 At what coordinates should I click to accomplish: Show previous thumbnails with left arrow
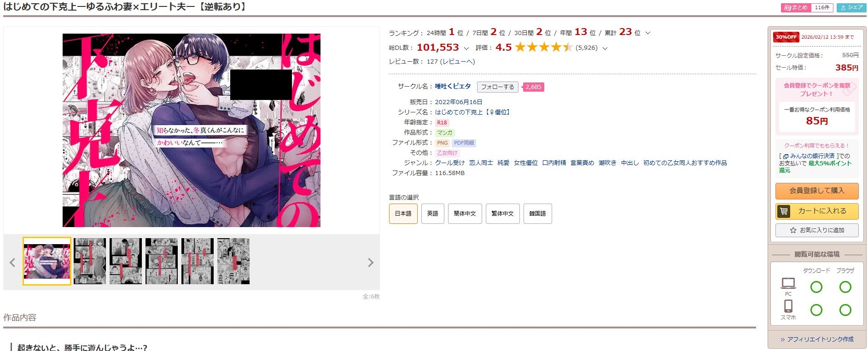[x=12, y=263]
